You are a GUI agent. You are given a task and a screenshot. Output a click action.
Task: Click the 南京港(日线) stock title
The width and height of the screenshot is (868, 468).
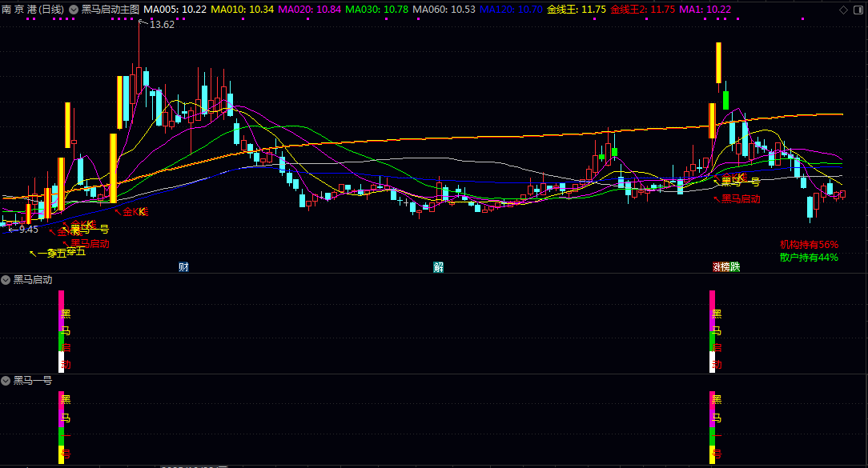(x=33, y=10)
